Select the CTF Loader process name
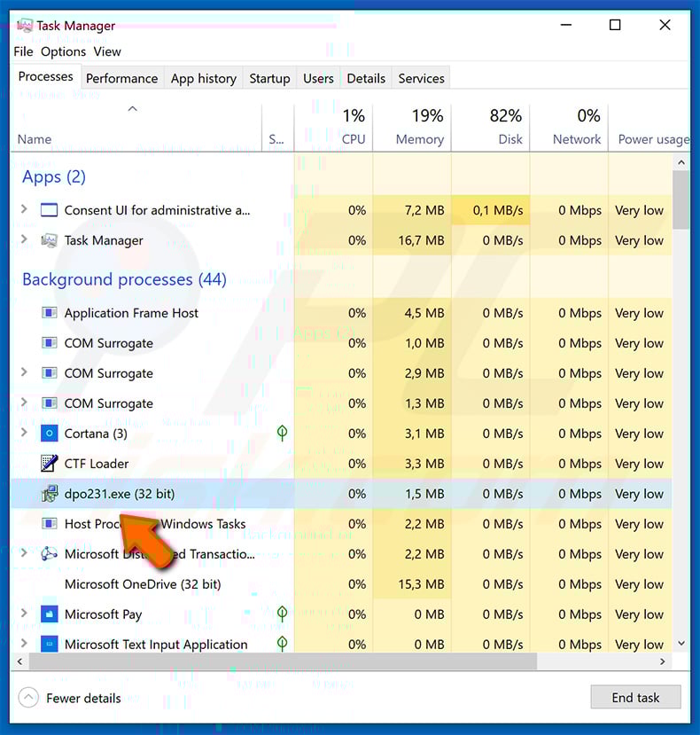 click(x=96, y=464)
